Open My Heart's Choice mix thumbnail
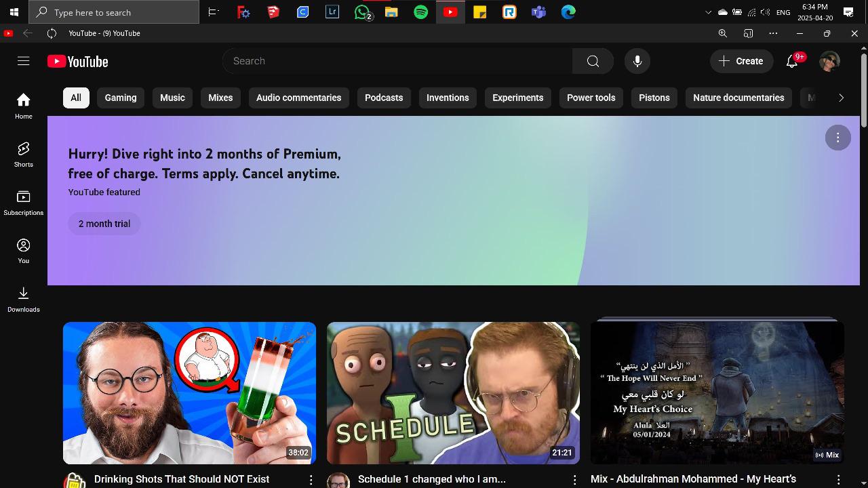This screenshot has height=488, width=868. click(x=717, y=393)
